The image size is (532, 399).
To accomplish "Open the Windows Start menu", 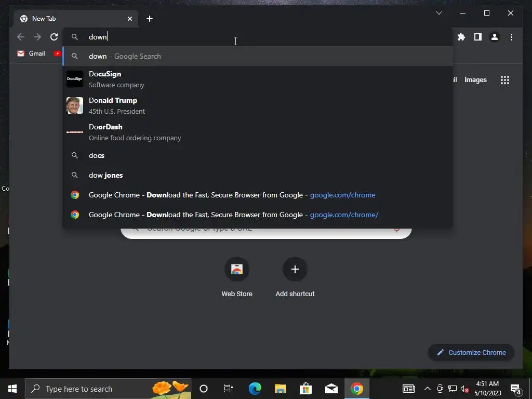I will (x=12, y=389).
